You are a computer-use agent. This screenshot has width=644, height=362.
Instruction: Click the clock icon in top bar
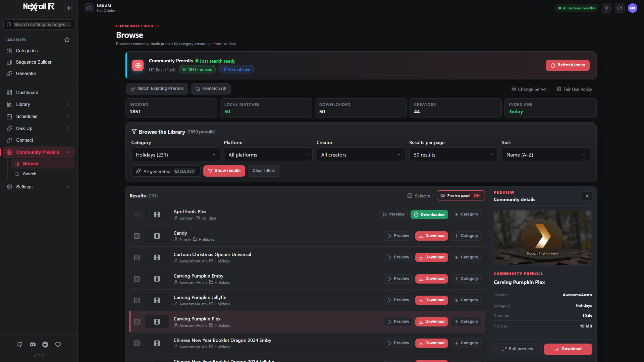point(89,8)
